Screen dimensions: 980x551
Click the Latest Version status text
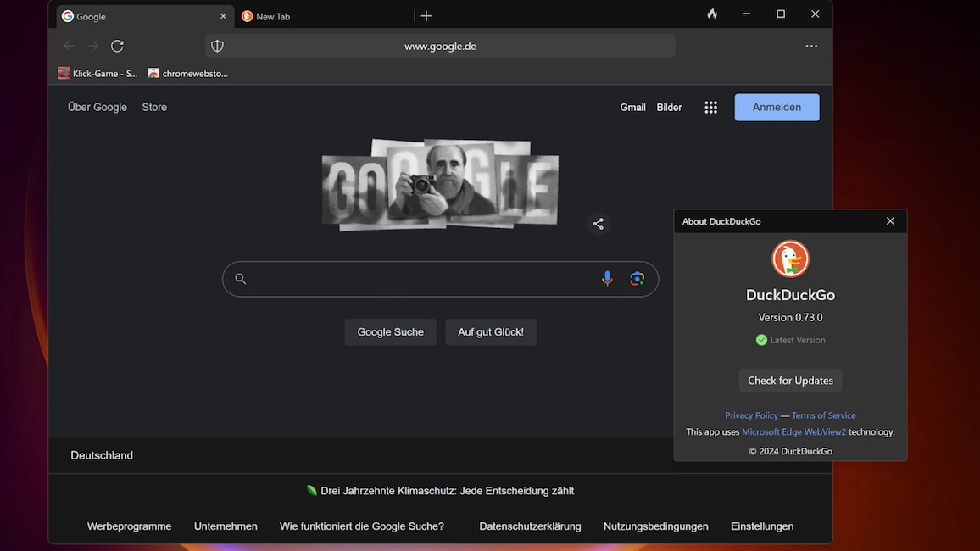[x=798, y=340]
